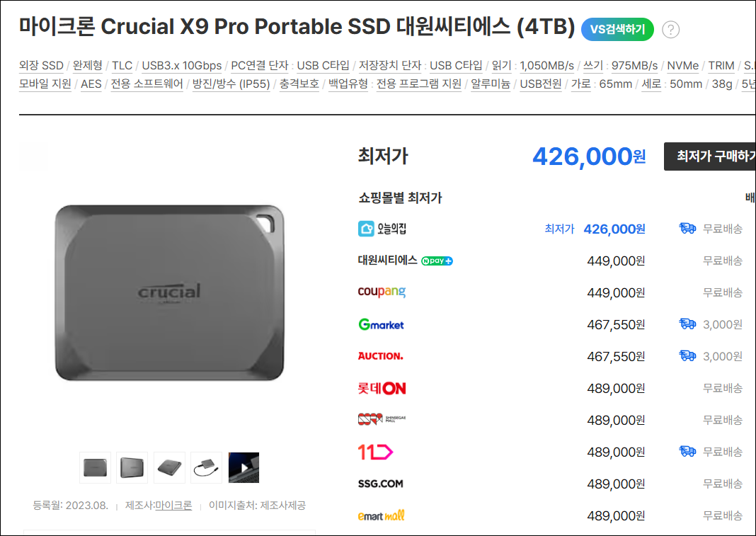Open the 외장 SSD spec link

42,66
